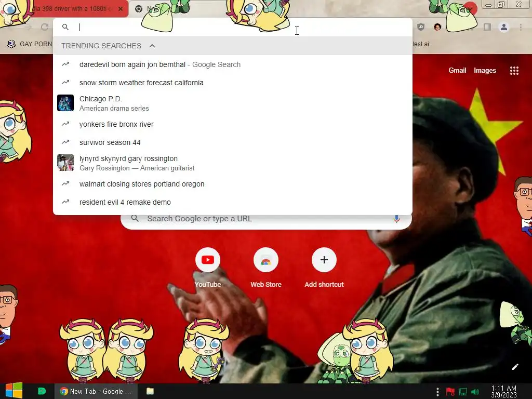
Task: Choose snow storm weather forecast california suggestion
Action: pos(233,83)
